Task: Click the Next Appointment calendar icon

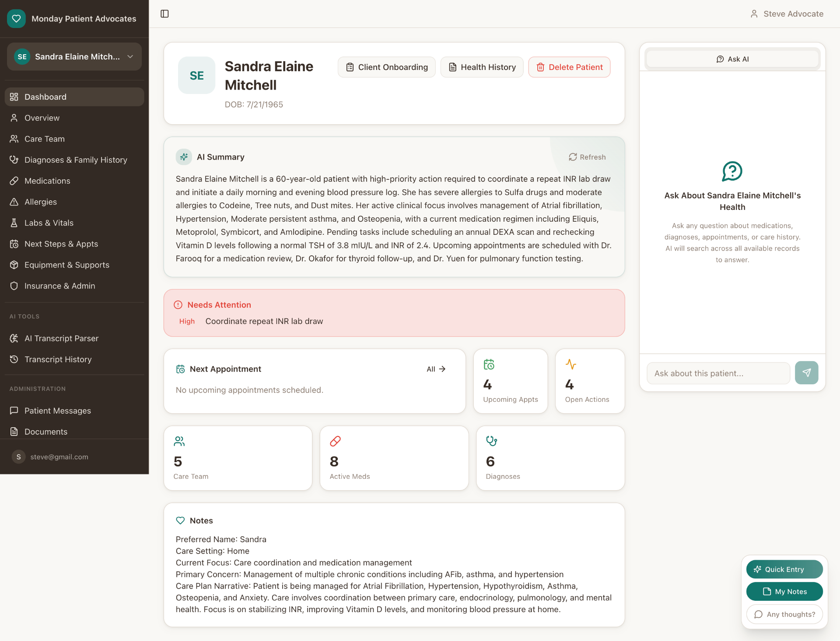Action: click(x=180, y=369)
